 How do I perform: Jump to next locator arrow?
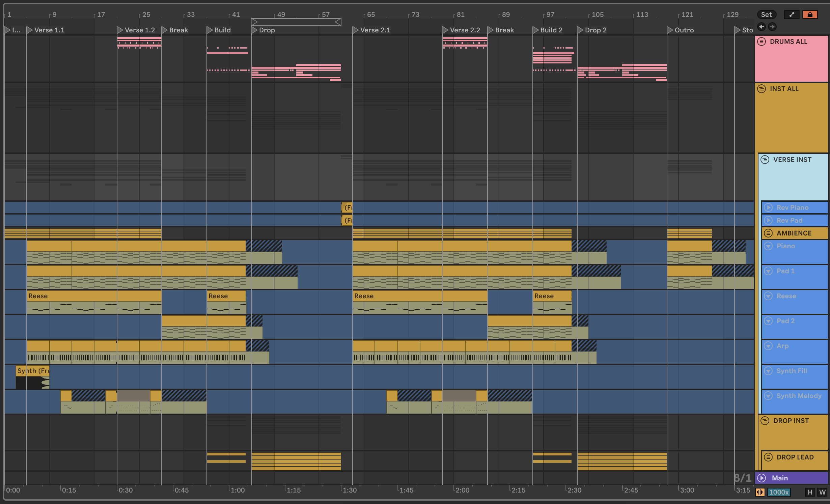[x=772, y=27]
